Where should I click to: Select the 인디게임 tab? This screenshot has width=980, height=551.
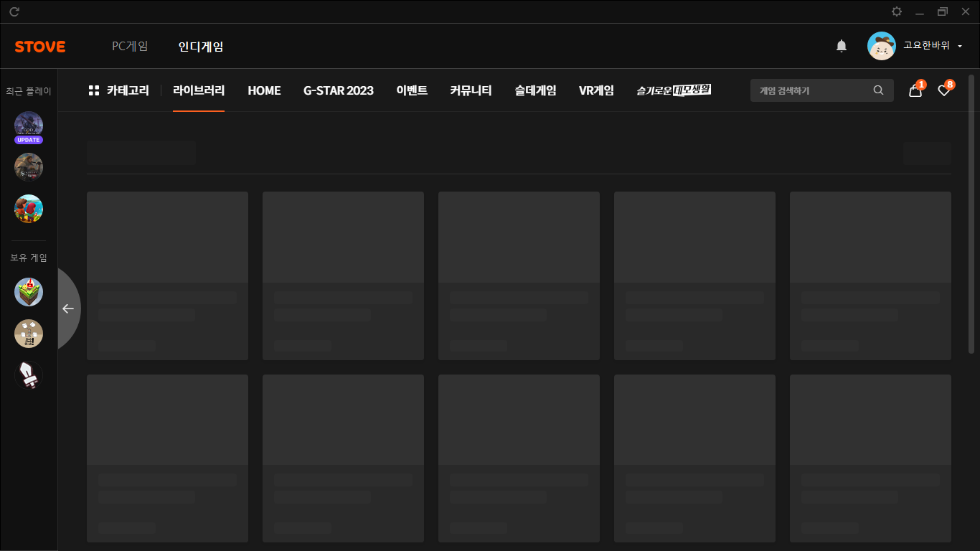click(x=201, y=47)
